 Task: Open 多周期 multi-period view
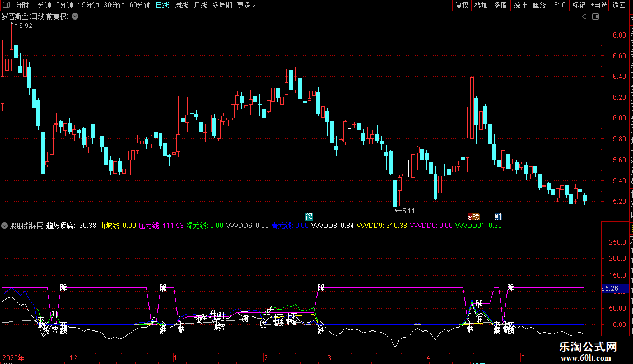point(222,5)
